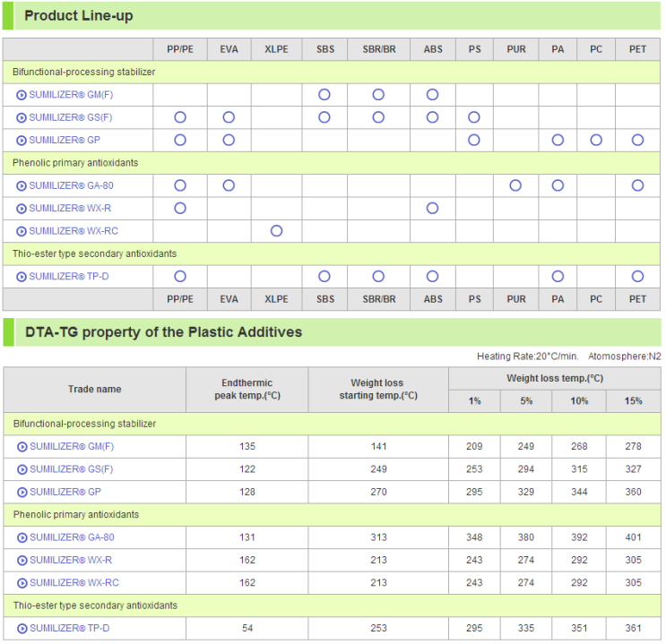
Task: Click the SBR/BR header at top of Product Line-up table
Action: click(378, 49)
